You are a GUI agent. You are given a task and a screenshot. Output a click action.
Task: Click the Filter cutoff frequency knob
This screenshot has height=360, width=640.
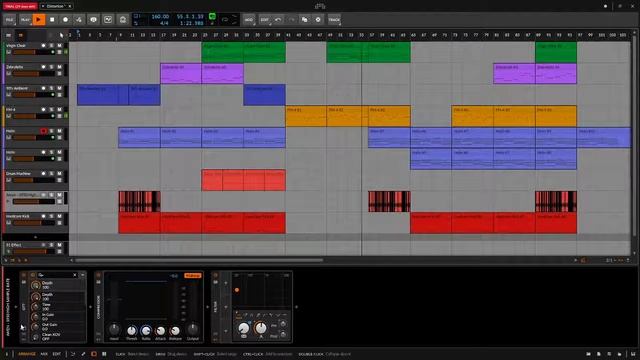pos(244,328)
